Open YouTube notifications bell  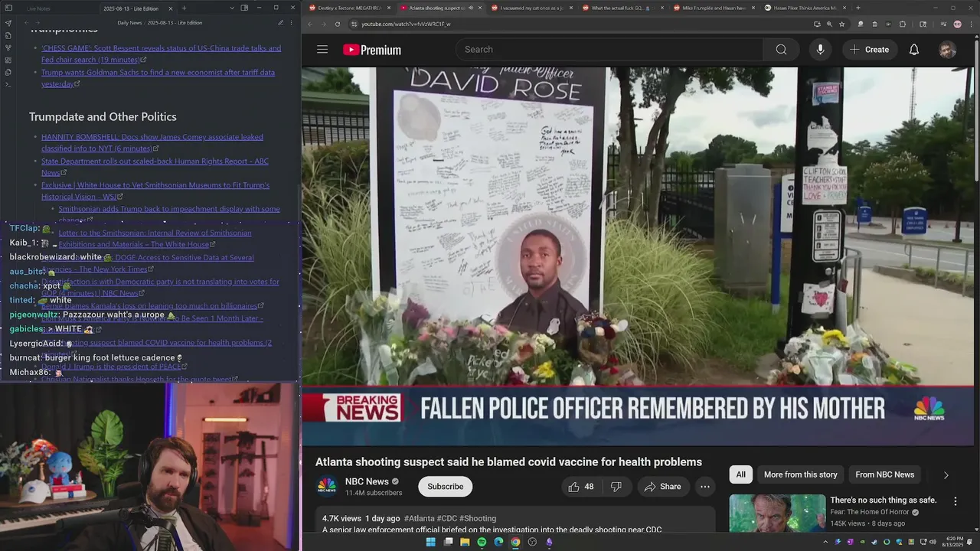pyautogui.click(x=913, y=50)
